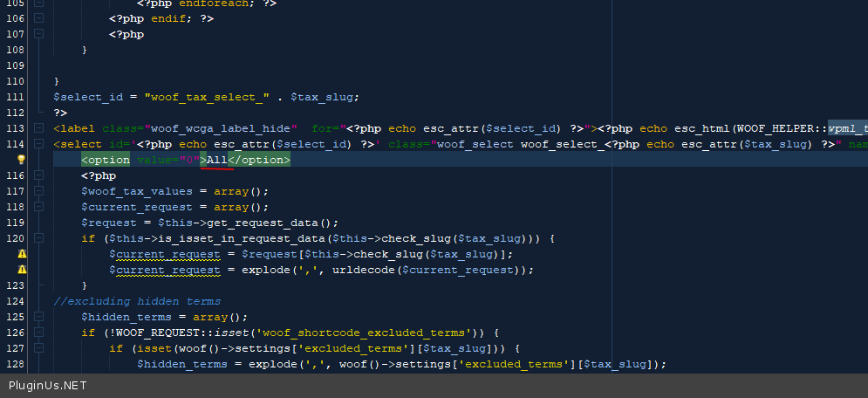Click $hidden_terms variable on line 125

(x=126, y=317)
